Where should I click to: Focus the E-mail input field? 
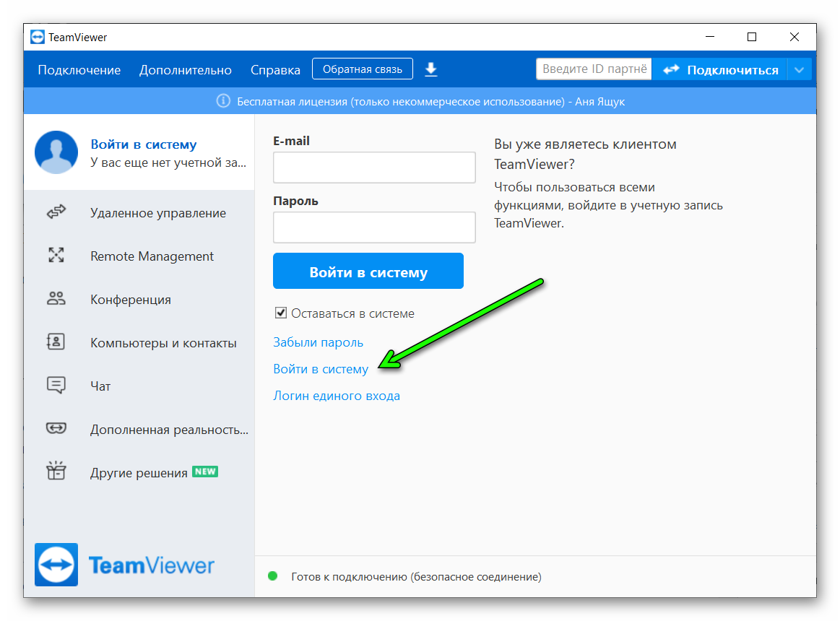point(374,168)
